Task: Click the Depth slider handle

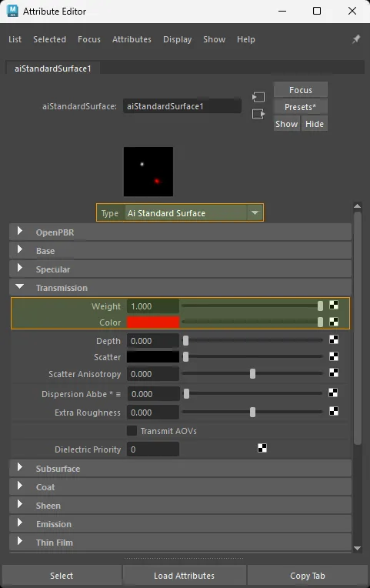Action: pyautogui.click(x=185, y=340)
